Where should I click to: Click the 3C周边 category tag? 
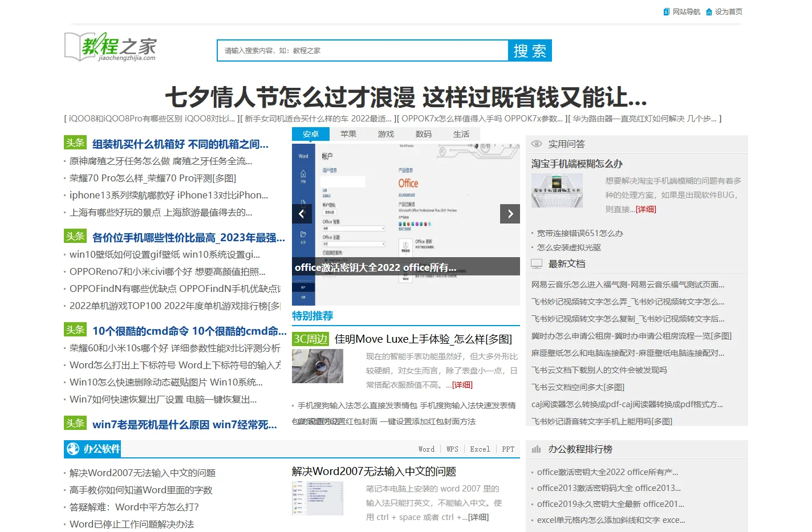pyautogui.click(x=311, y=339)
